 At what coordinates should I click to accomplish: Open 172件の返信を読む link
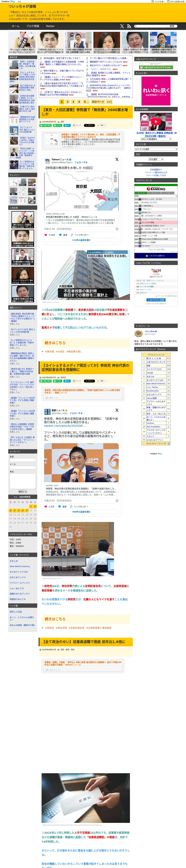pos(81,240)
